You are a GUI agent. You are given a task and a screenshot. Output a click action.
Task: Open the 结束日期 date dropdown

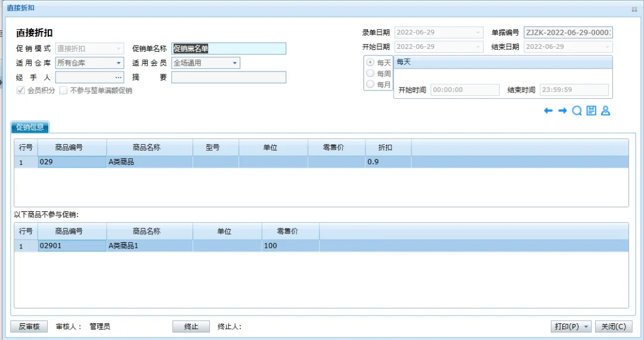coord(607,47)
